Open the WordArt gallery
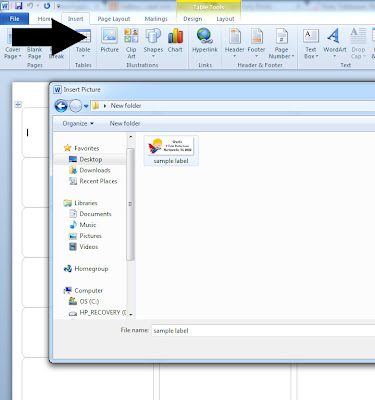The width and height of the screenshot is (375, 400). pos(334,43)
